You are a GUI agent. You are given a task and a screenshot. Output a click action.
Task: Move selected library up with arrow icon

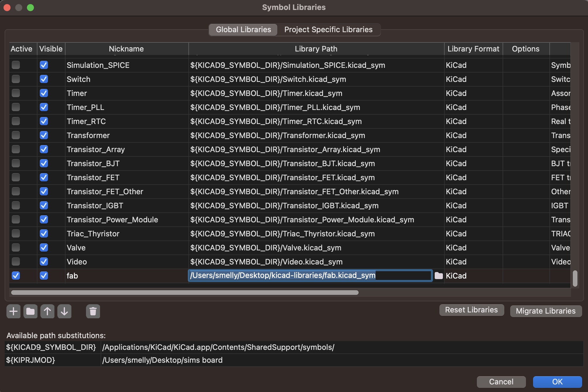(x=47, y=311)
